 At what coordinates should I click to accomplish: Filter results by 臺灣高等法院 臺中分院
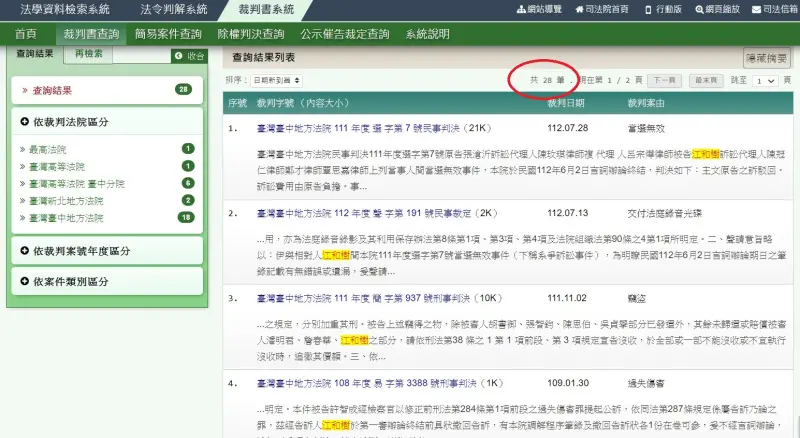click(77, 184)
